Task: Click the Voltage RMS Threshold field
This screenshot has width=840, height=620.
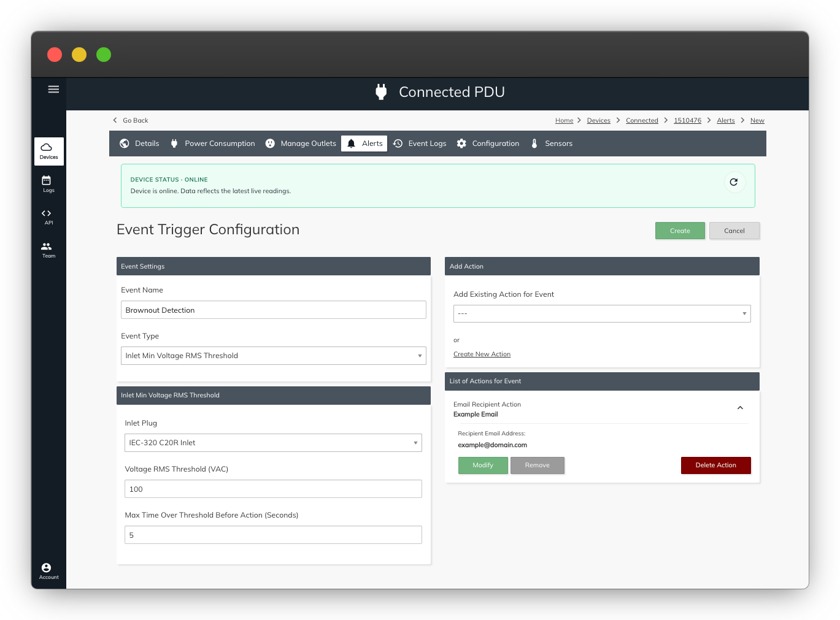Action: (274, 489)
